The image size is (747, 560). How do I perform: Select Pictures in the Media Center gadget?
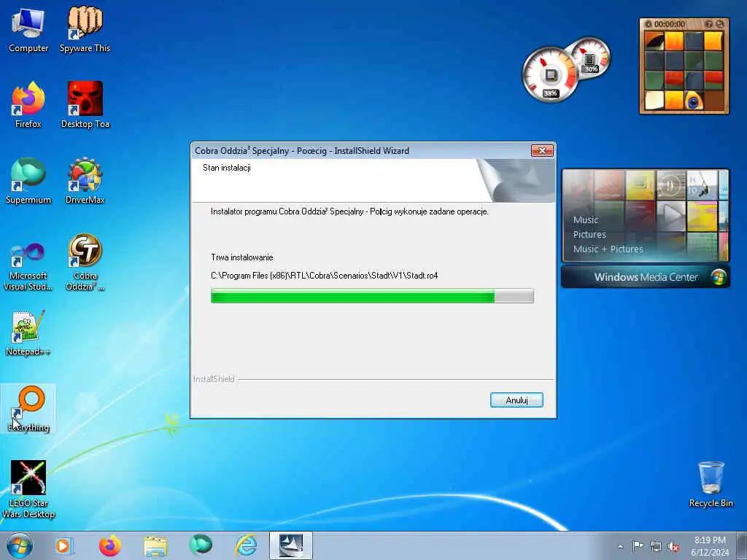click(589, 234)
